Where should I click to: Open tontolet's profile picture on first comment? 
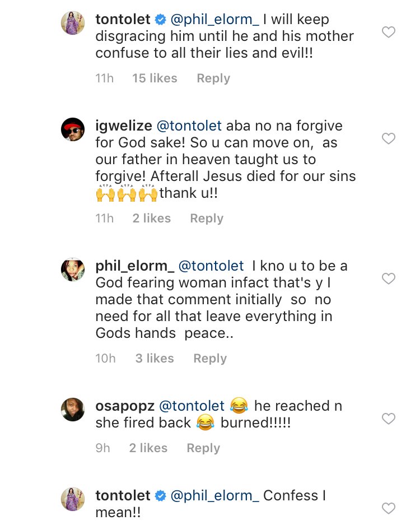coord(73,23)
